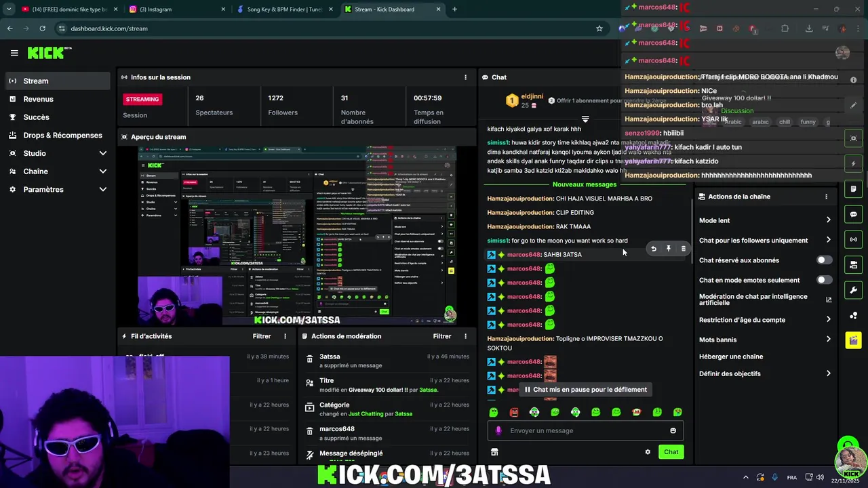Click the trash icon beside 3atssa entry
This screenshot has width=868, height=488.
tap(310, 360)
